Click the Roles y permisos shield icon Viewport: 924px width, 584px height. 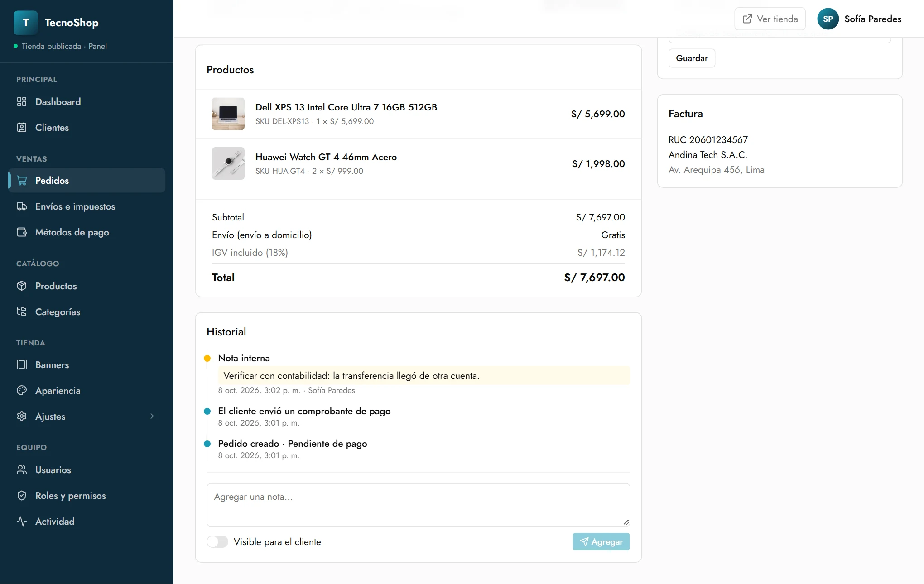pyautogui.click(x=22, y=496)
